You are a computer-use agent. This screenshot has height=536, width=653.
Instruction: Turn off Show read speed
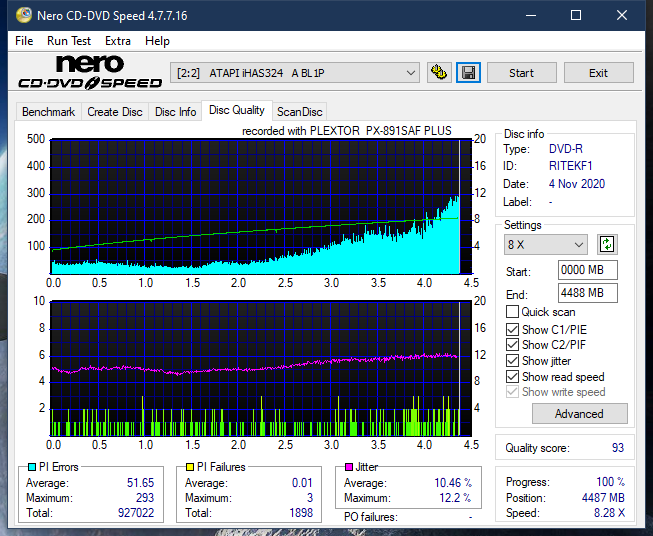click(512, 376)
